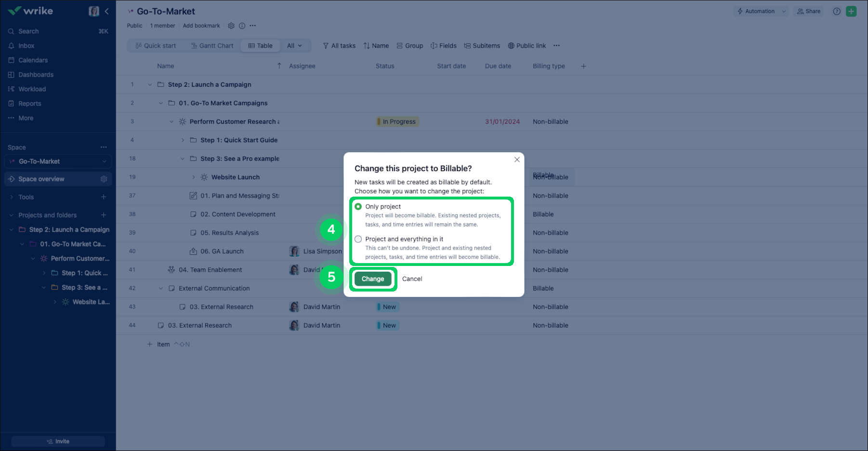Open more options beside the info icon

coord(253,26)
